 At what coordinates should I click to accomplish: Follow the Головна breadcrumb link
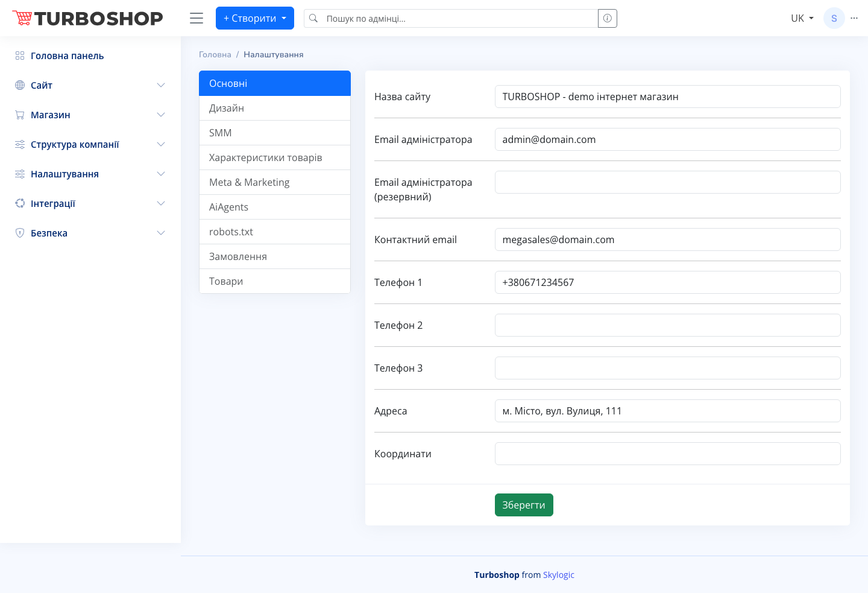tap(215, 54)
